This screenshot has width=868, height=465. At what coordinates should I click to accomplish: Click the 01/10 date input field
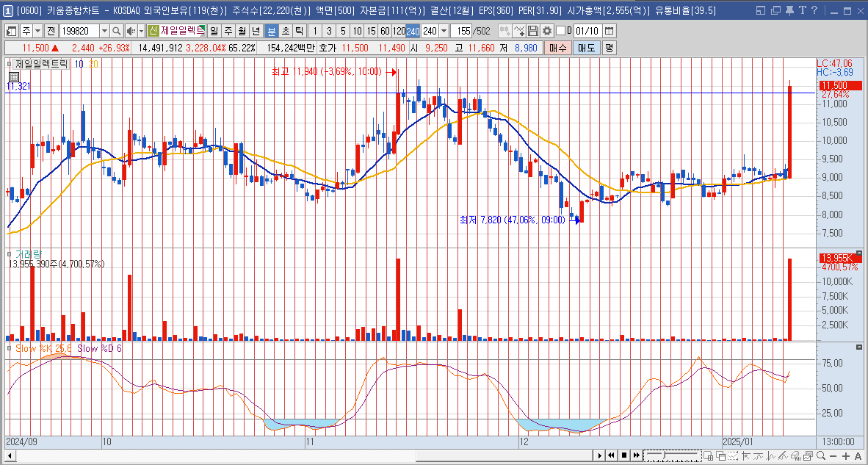[587, 31]
